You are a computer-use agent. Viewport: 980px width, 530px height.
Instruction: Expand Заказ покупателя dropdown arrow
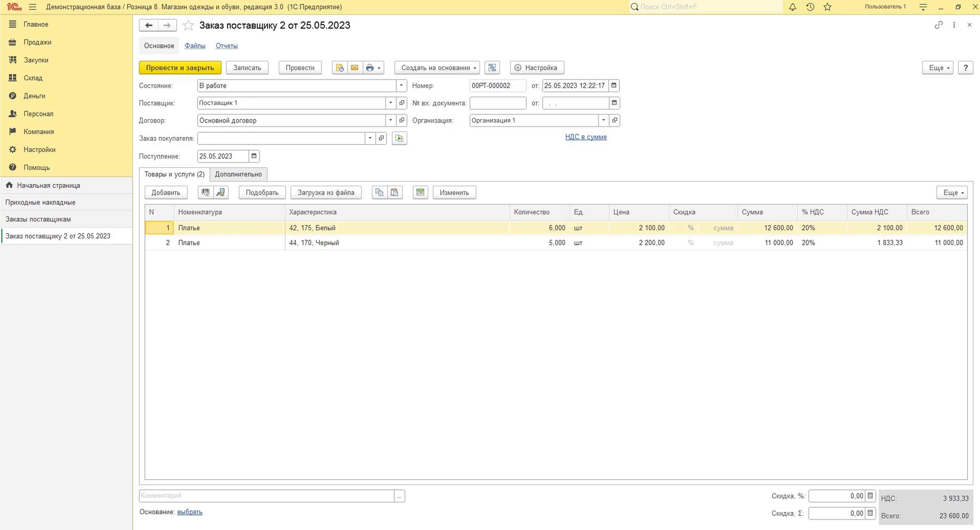(370, 138)
